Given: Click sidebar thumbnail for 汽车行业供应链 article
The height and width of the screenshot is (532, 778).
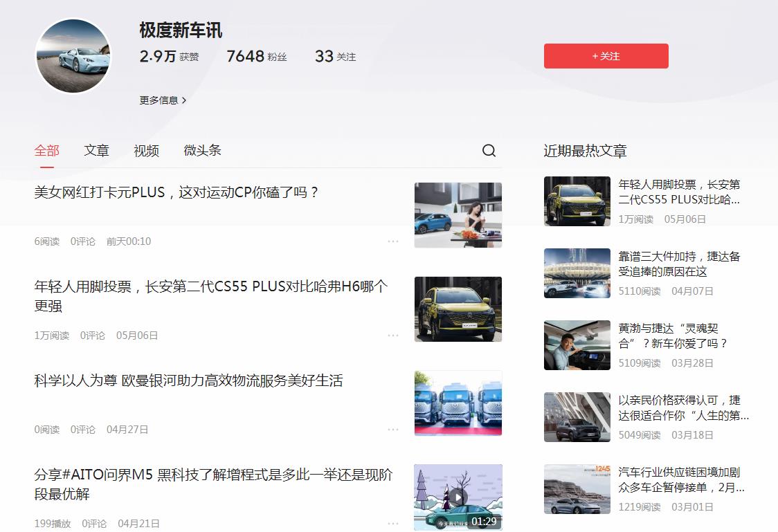Looking at the screenshot, I should coord(577,489).
